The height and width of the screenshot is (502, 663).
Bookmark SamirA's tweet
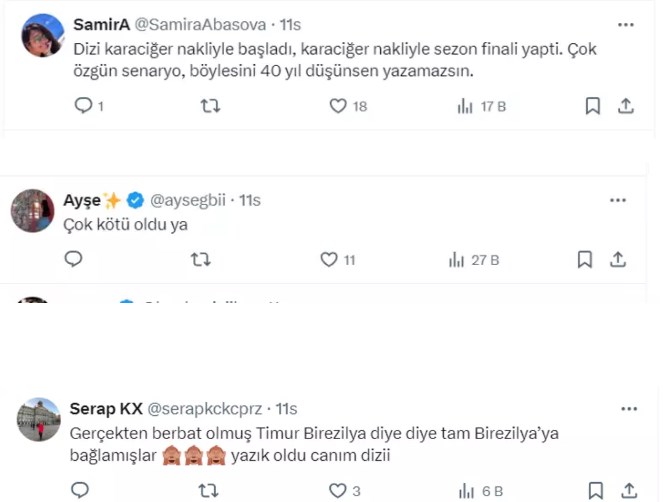tap(592, 105)
